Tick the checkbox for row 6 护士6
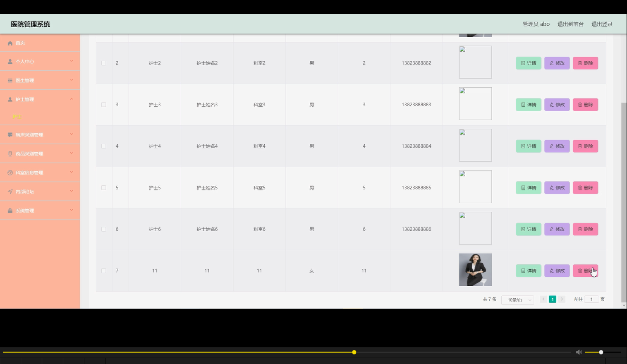 click(x=104, y=229)
